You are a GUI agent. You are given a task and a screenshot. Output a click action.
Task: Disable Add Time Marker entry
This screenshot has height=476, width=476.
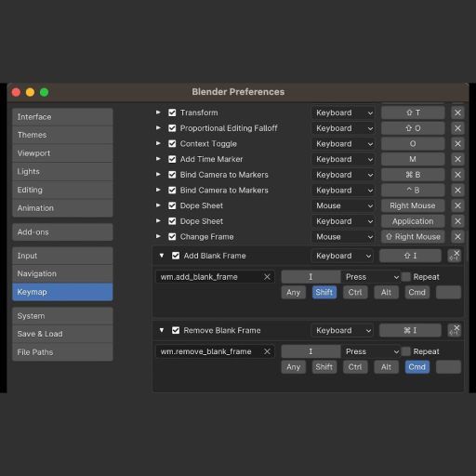click(x=172, y=159)
